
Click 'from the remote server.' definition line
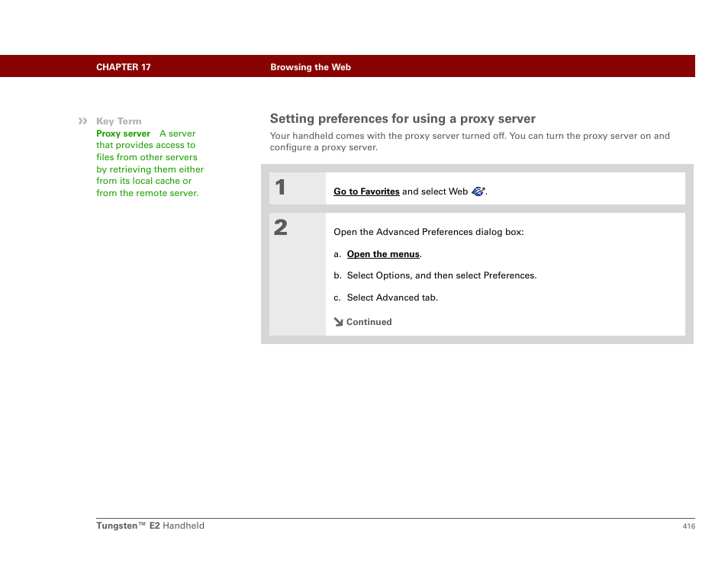point(147,193)
